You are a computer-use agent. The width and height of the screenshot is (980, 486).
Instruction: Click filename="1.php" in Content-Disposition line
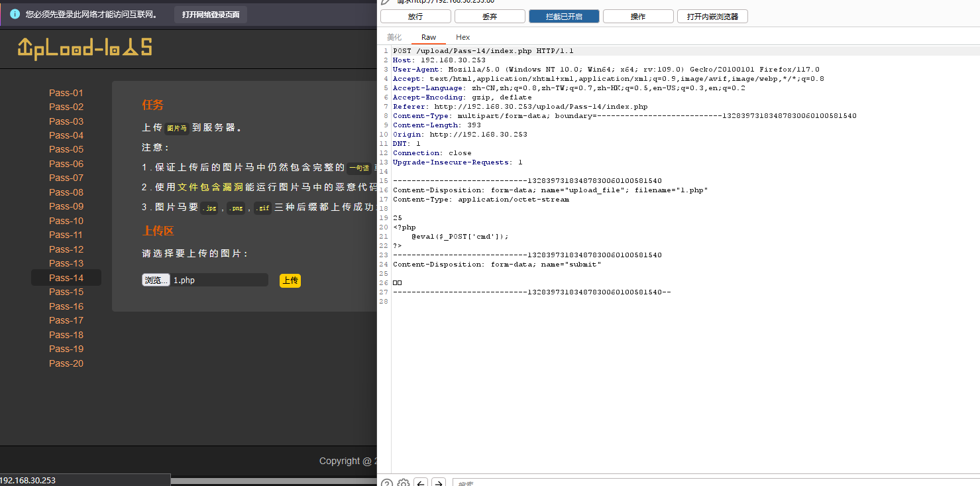[671, 190]
